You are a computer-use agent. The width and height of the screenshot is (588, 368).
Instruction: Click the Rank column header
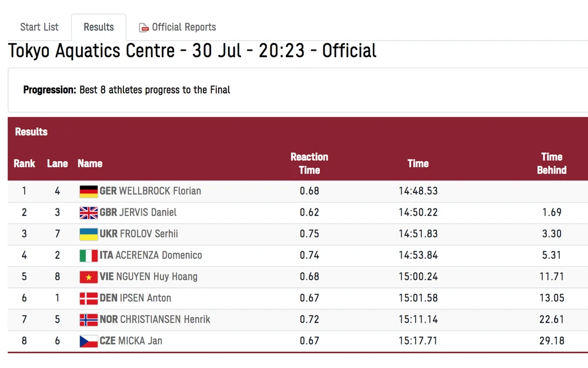pos(25,164)
